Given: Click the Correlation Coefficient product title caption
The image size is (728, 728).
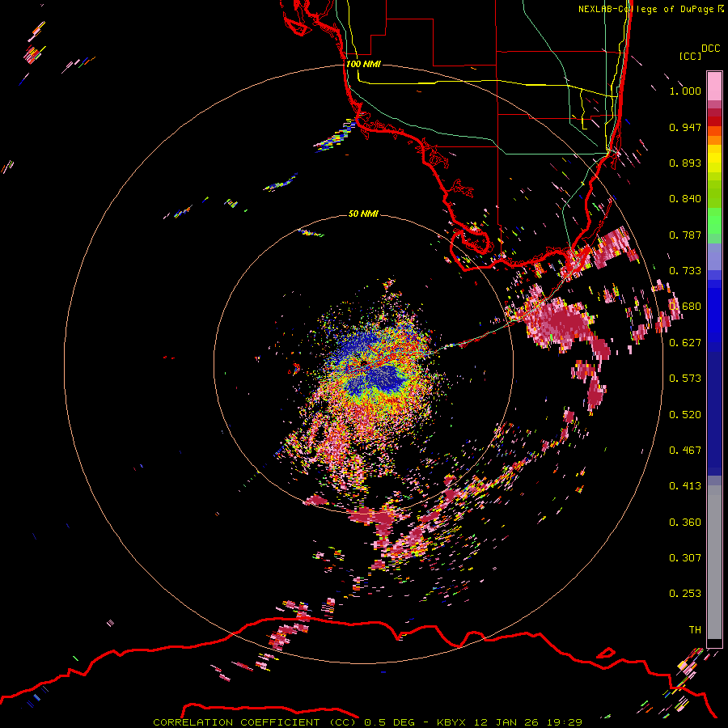Looking at the screenshot, I should [368, 722].
